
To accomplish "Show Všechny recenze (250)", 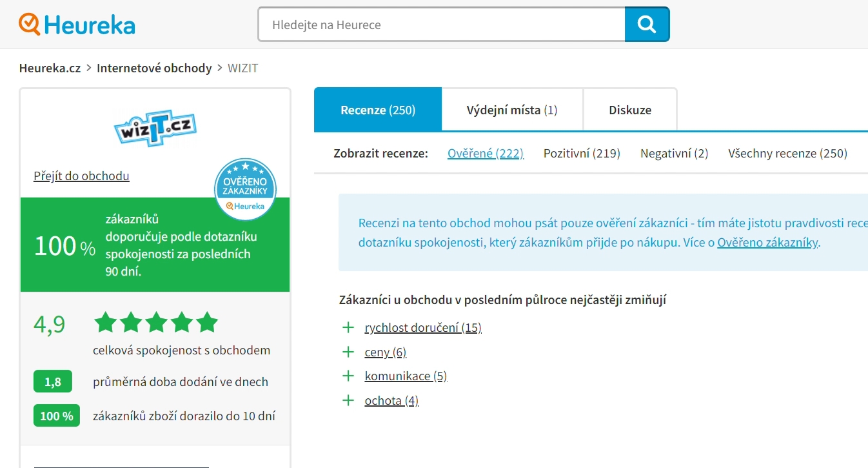I will coord(788,153).
